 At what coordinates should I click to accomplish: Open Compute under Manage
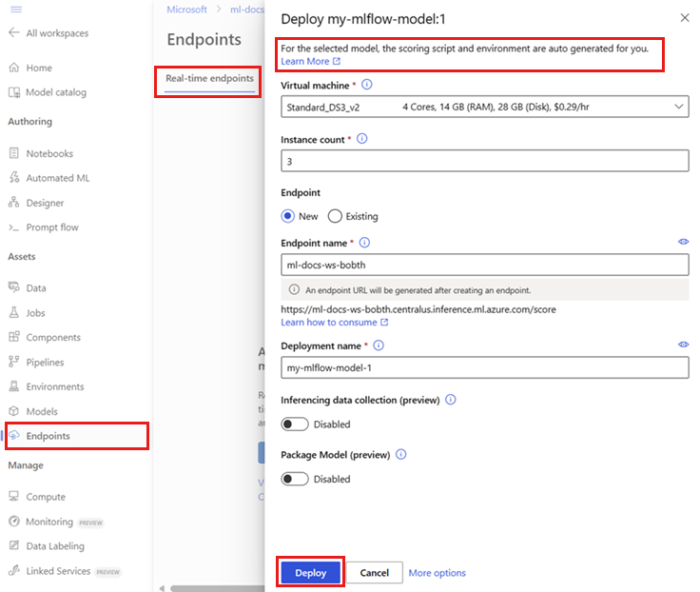(46, 497)
